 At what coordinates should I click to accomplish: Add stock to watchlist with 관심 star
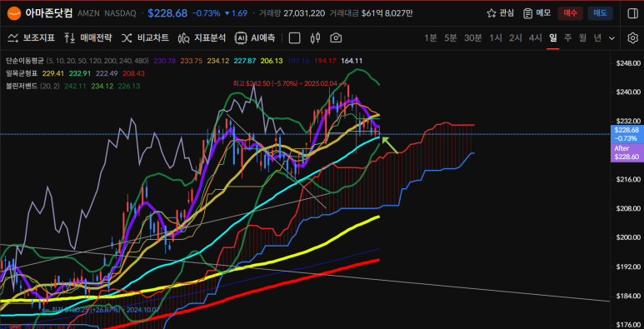[x=500, y=13]
